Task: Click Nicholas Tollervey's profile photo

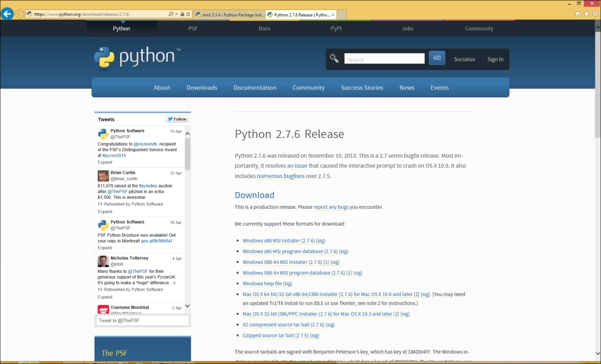Action: (x=103, y=261)
